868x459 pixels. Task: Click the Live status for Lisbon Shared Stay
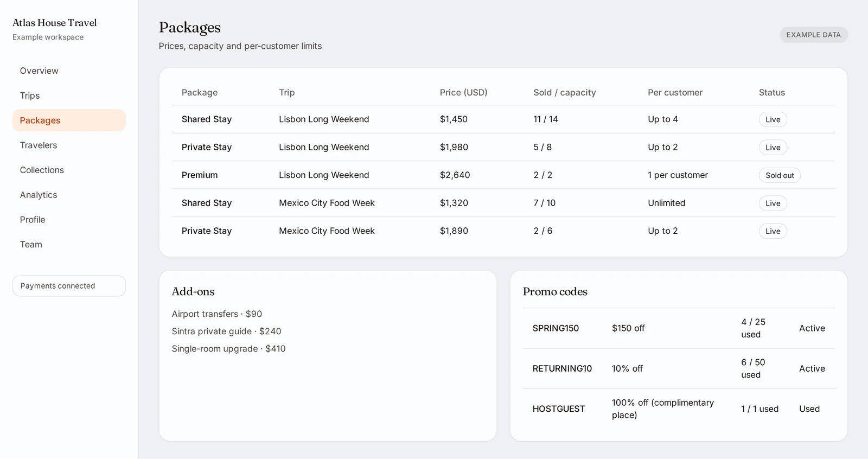[773, 119]
